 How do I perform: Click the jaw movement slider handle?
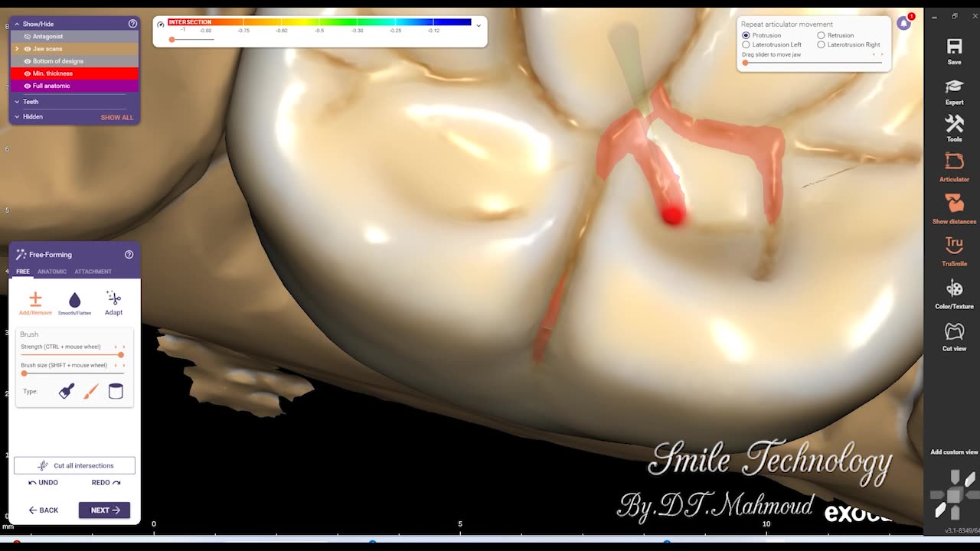tap(745, 63)
